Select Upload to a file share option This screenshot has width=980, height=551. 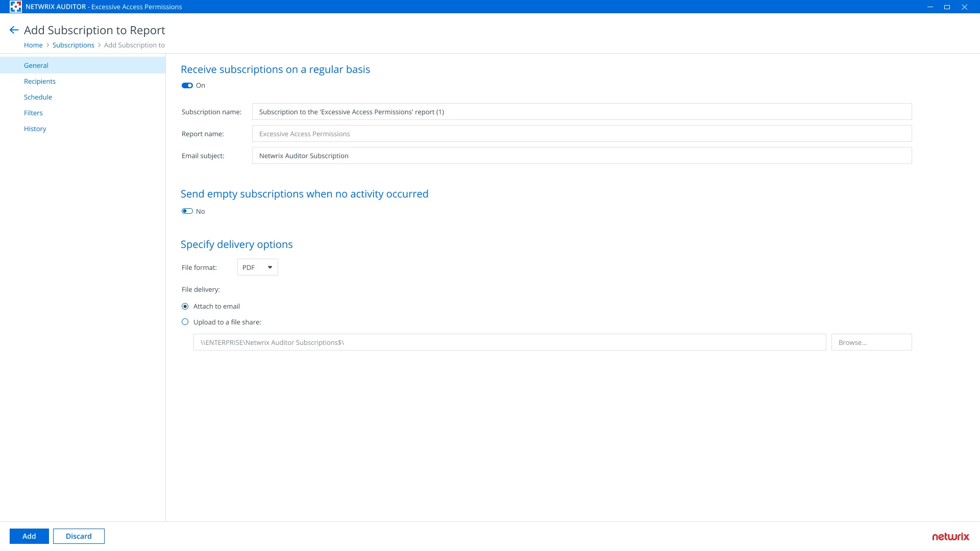185,322
